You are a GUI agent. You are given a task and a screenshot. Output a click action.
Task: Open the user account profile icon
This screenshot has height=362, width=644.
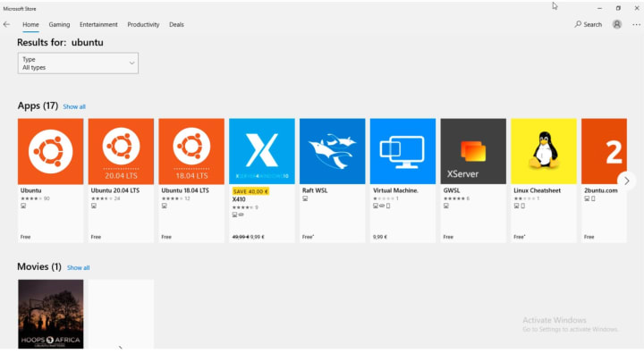click(x=617, y=25)
